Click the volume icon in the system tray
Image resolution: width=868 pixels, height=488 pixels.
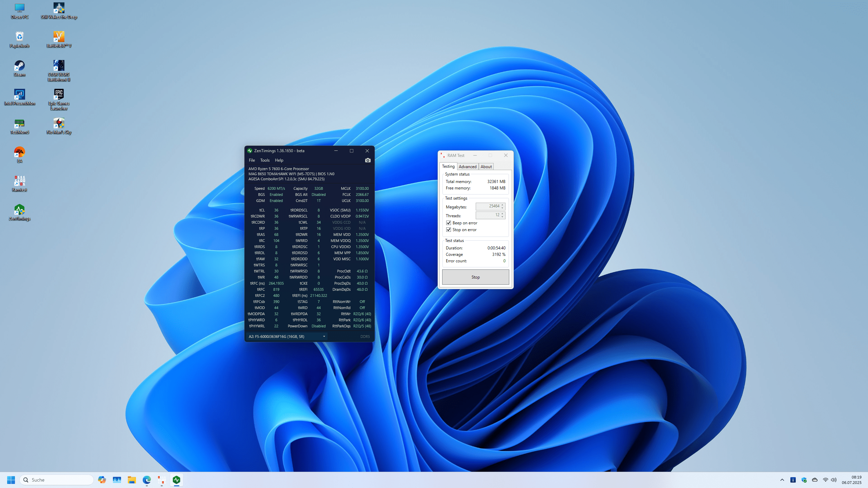pyautogui.click(x=834, y=480)
